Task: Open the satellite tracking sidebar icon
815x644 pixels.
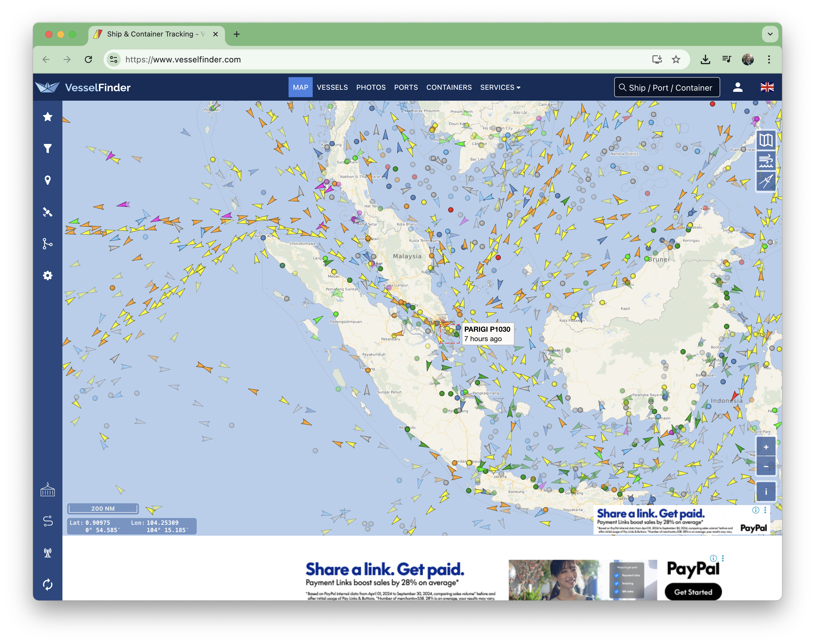Action: coord(47,212)
